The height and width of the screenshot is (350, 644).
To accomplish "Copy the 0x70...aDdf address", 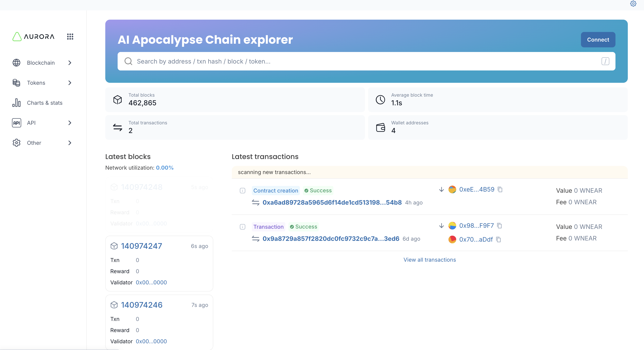I will pyautogui.click(x=498, y=239).
